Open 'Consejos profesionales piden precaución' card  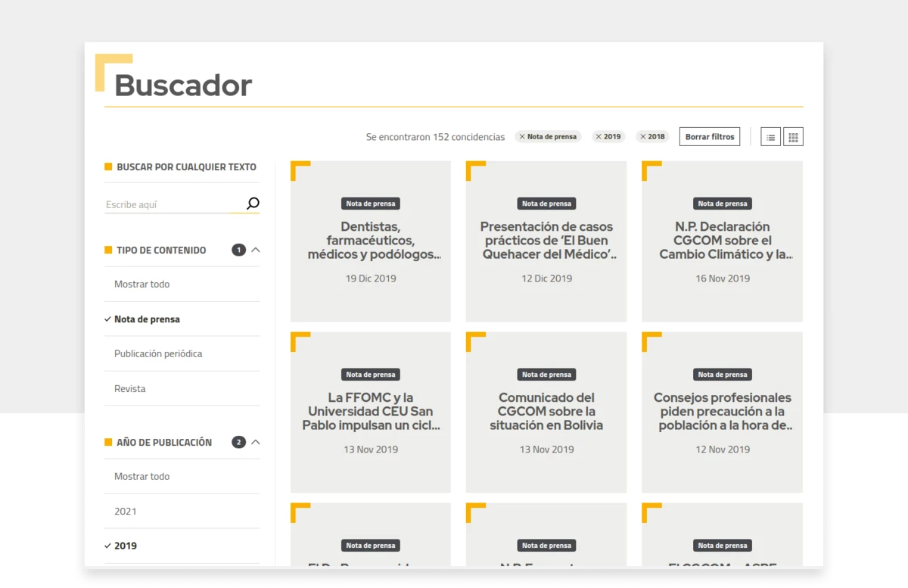click(x=723, y=412)
